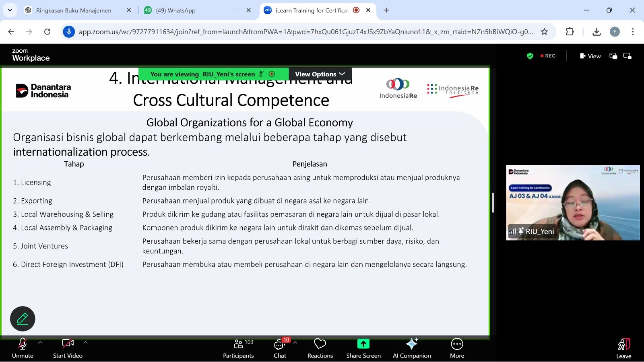The image size is (644, 362).
Task: Launch AI Companion
Action: click(x=412, y=348)
